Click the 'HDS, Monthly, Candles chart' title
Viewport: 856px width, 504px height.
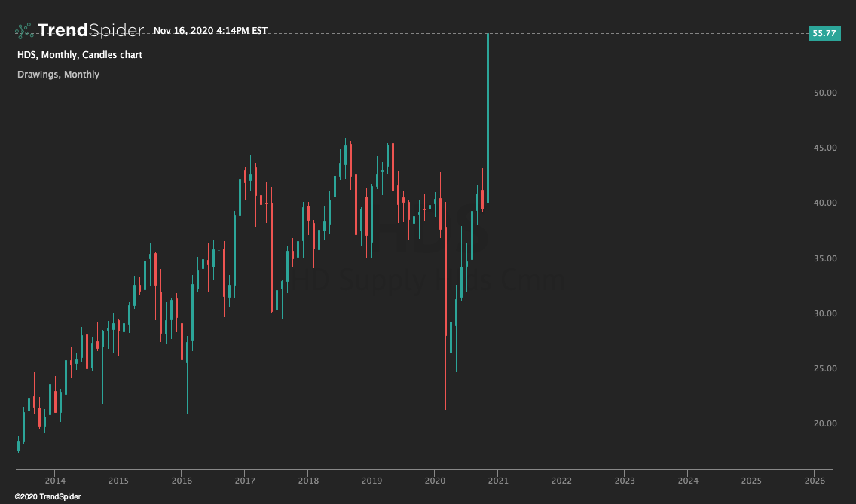80,54
